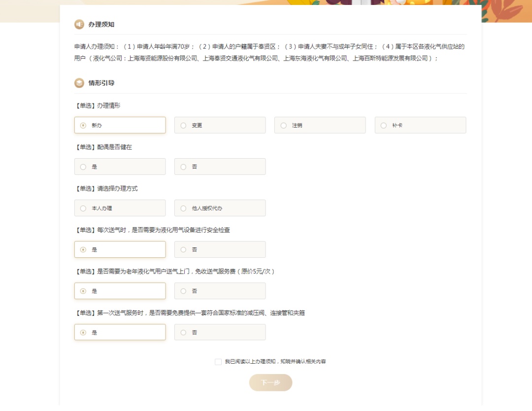Viewport: 532px width, 411px height.
Task: Select 新办 under 办理情形
Action: coord(120,125)
